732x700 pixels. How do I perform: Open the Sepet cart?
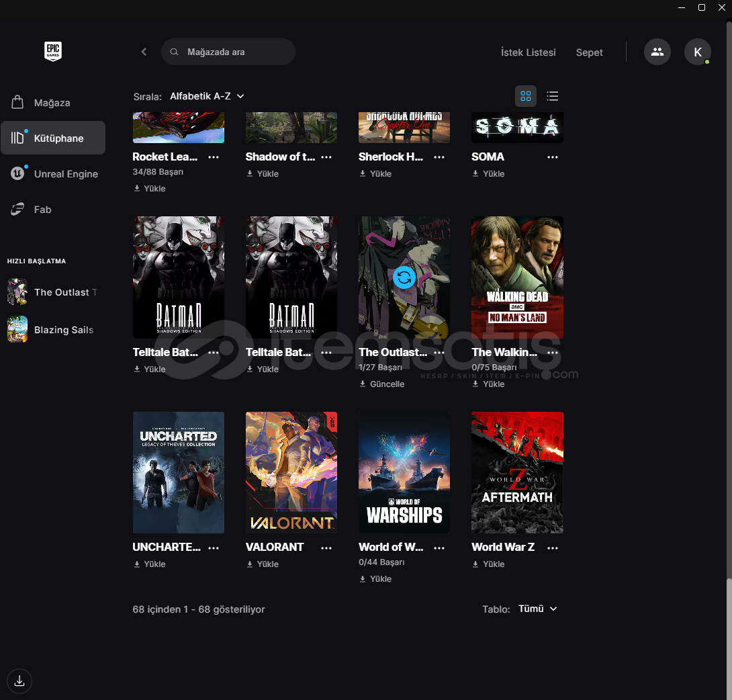589,52
